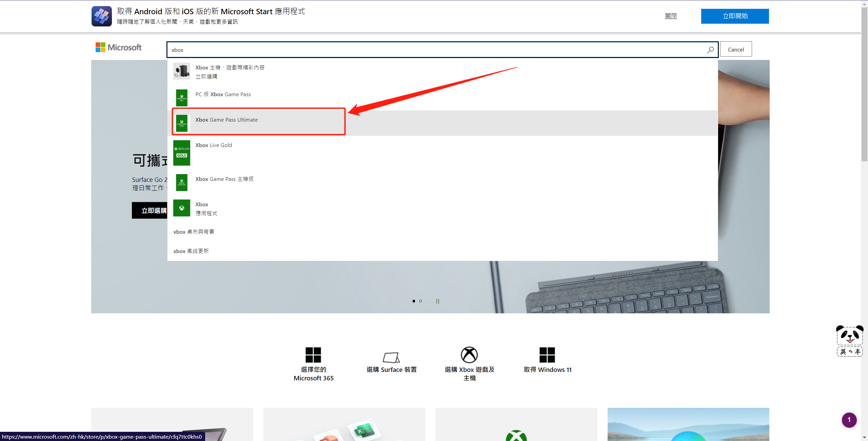Image resolution: width=868 pixels, height=441 pixels.
Task: Select PC 版 Xbox Game Pass suggestion
Action: [442, 98]
